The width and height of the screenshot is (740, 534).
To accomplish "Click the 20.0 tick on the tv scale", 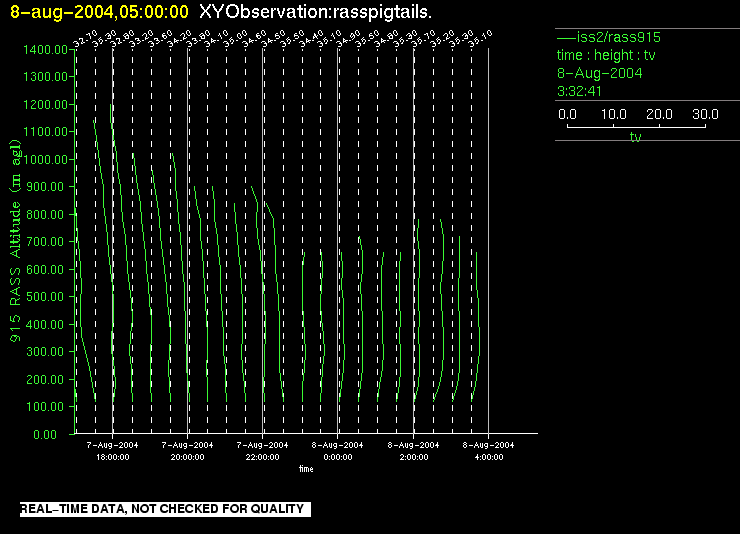I will pyautogui.click(x=660, y=115).
